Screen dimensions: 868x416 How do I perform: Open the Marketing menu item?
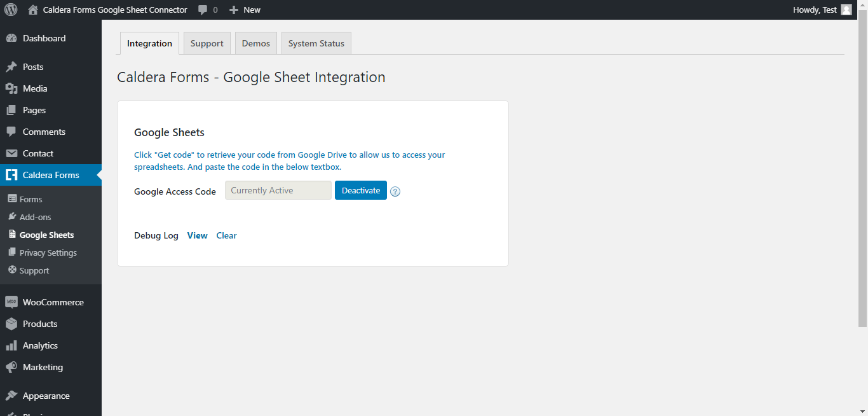click(x=51, y=367)
